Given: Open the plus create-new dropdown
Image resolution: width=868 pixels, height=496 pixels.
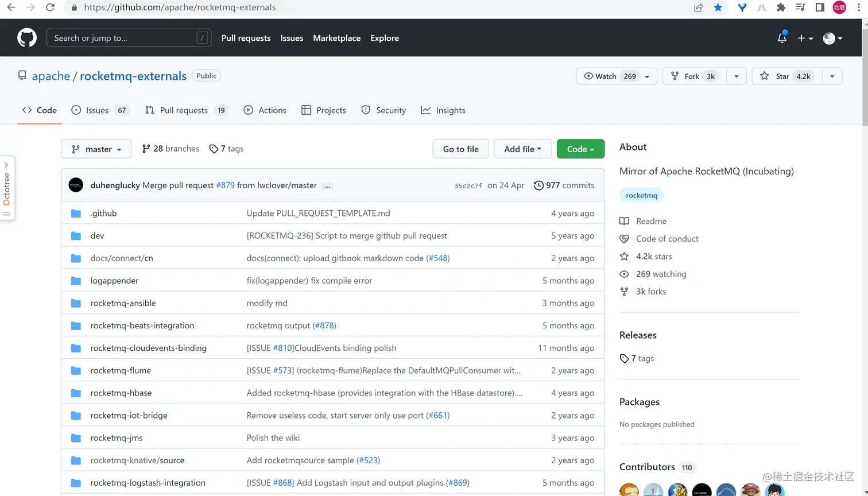Looking at the screenshot, I should pos(805,38).
